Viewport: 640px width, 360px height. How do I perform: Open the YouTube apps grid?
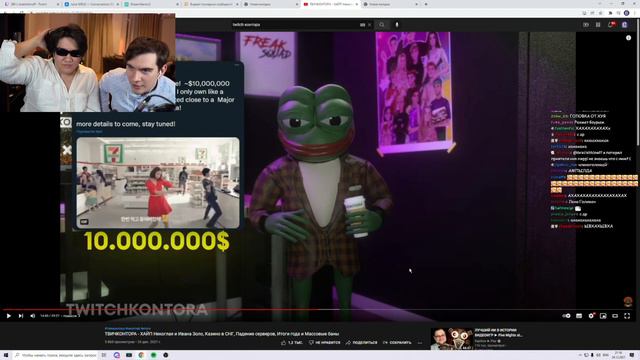click(x=598, y=24)
